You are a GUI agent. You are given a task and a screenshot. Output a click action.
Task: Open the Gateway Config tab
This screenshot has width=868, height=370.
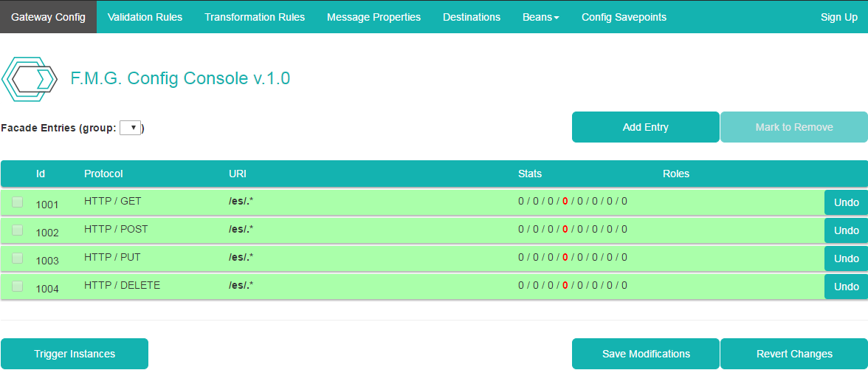tap(48, 17)
